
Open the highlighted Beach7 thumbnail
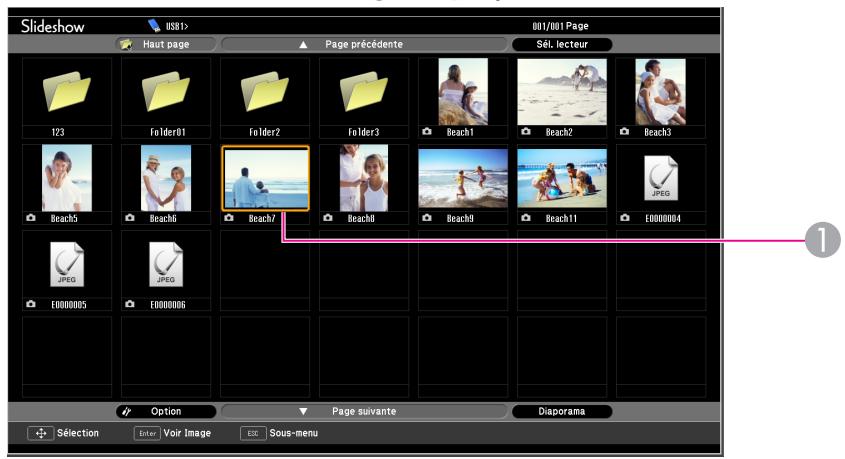265,178
